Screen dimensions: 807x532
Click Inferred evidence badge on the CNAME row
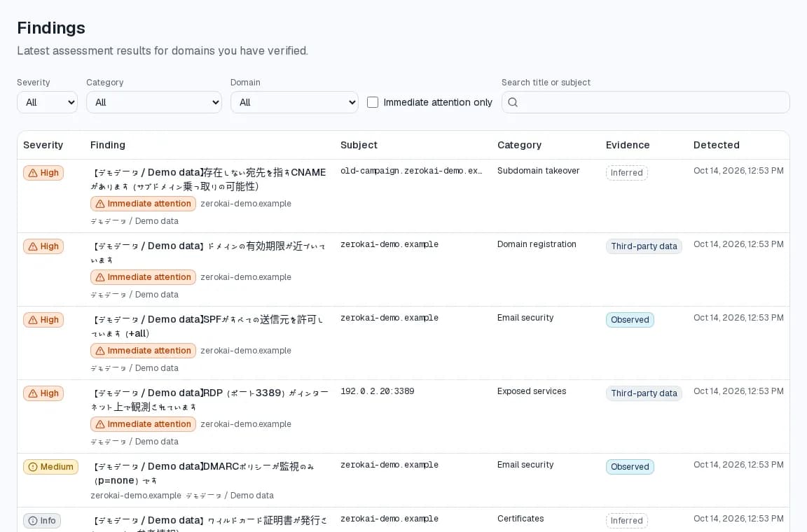click(x=627, y=173)
